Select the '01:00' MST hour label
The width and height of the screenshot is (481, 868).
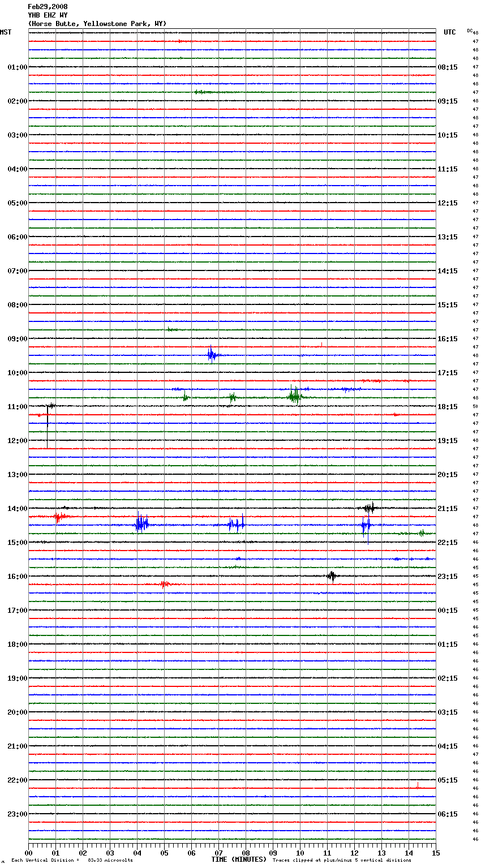click(x=18, y=67)
